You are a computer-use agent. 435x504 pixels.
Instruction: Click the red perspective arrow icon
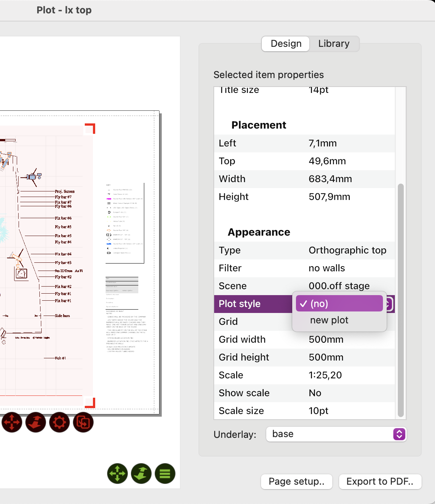(x=36, y=422)
